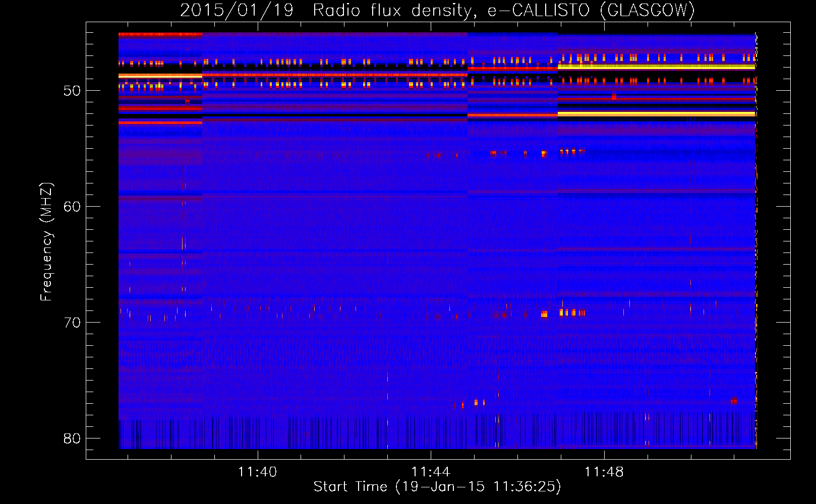This screenshot has height=504, width=816.
Task: Click the Frequency (MHZ) y-axis label
Action: (46, 242)
